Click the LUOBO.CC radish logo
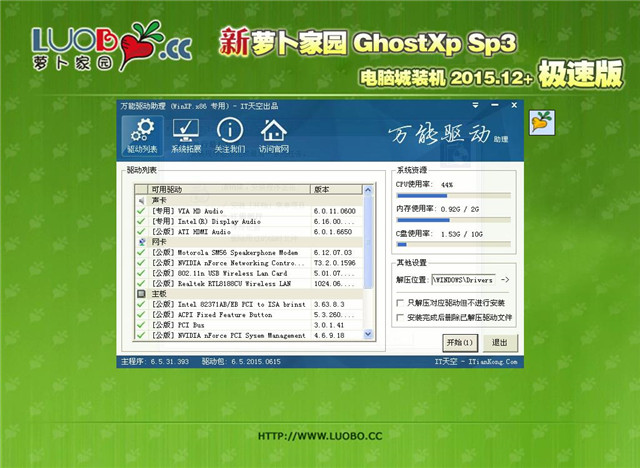 [111, 46]
